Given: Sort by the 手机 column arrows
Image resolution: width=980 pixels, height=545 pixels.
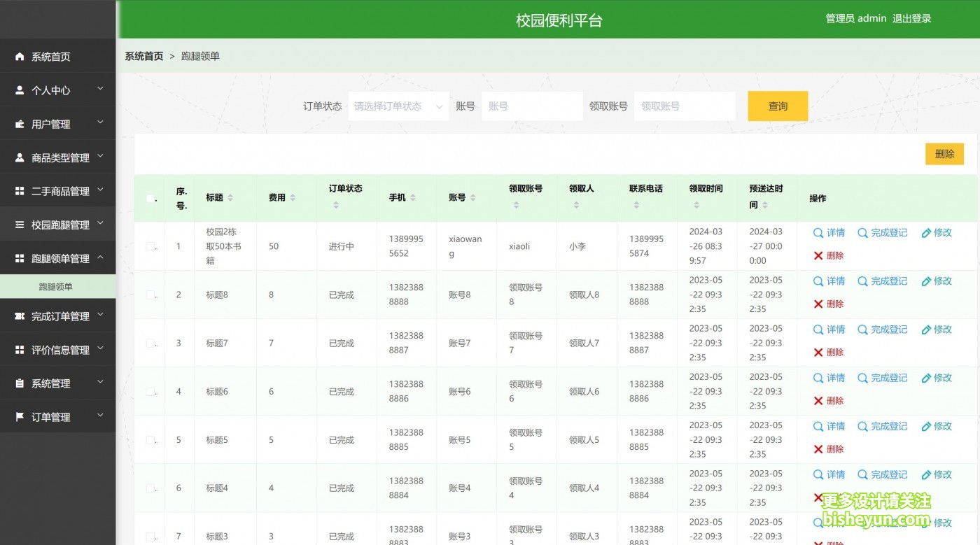Looking at the screenshot, I should [x=413, y=198].
